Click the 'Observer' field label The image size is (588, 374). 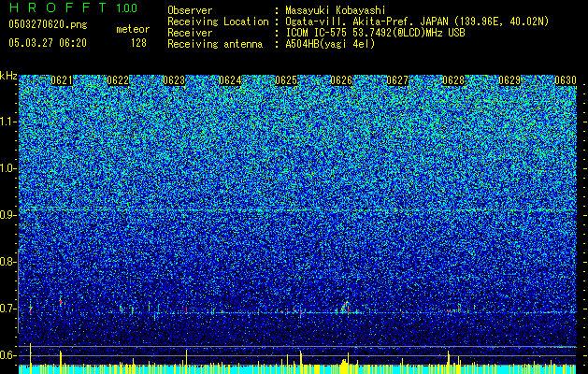pyautogui.click(x=190, y=10)
